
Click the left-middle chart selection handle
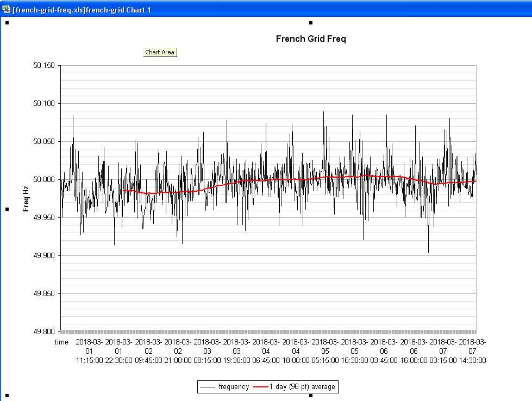click(7, 209)
